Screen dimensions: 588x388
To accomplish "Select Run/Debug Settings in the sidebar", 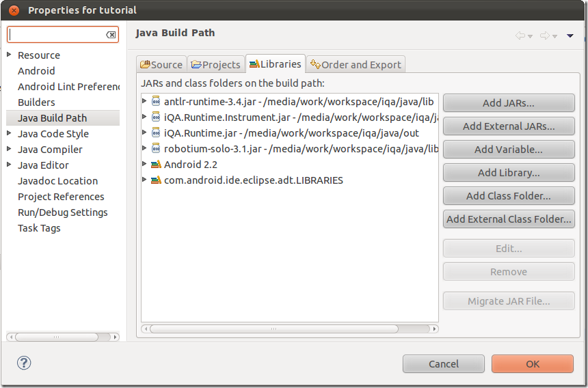I will coord(63,212).
